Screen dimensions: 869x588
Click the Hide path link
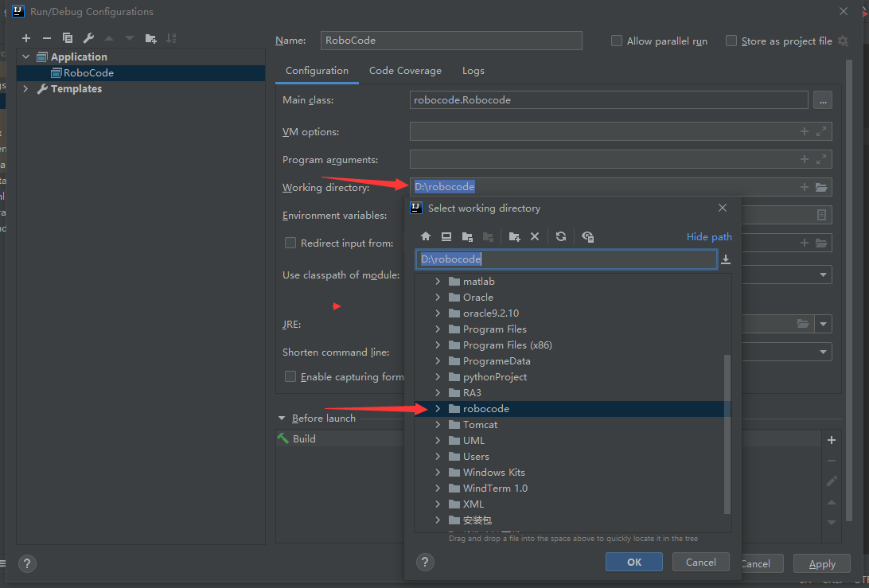click(x=709, y=236)
